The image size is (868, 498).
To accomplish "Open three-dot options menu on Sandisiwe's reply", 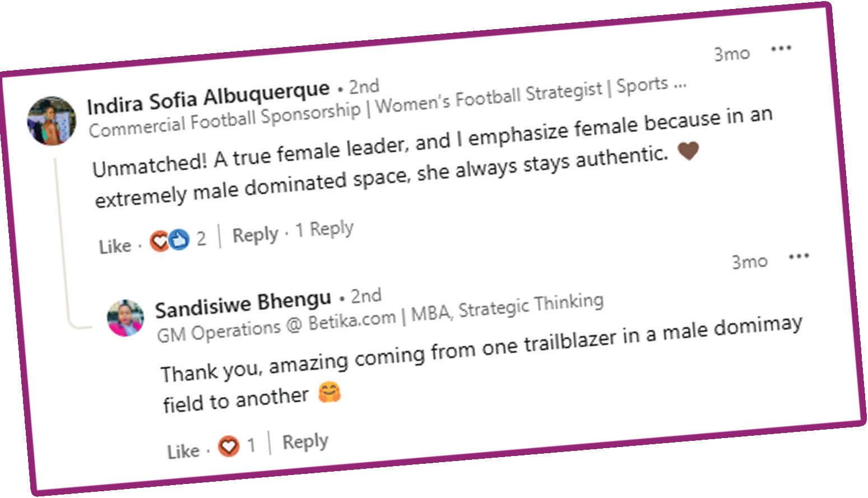I will [799, 257].
